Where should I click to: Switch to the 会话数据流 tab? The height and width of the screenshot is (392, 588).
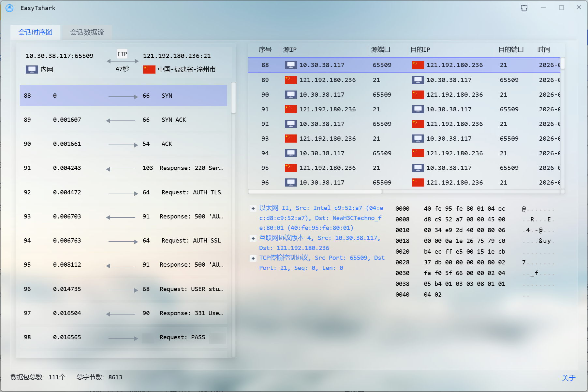point(87,32)
